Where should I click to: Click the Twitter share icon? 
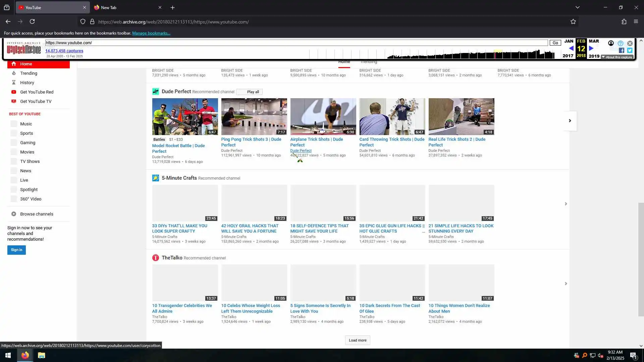(630, 50)
